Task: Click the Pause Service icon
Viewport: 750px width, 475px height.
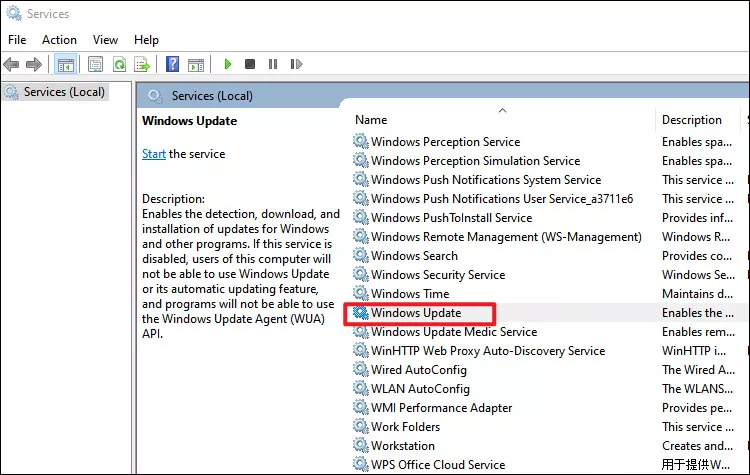Action: coord(273,64)
